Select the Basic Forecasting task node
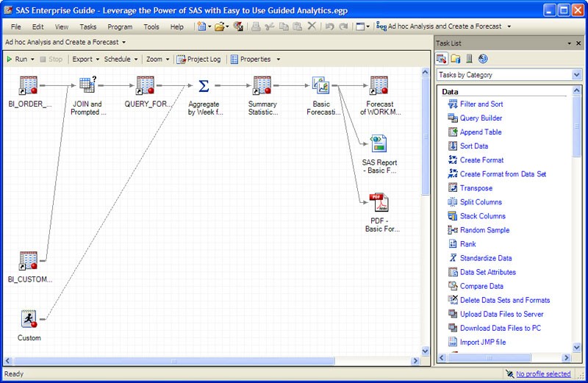Screen dimensions: 588x383 [321, 86]
